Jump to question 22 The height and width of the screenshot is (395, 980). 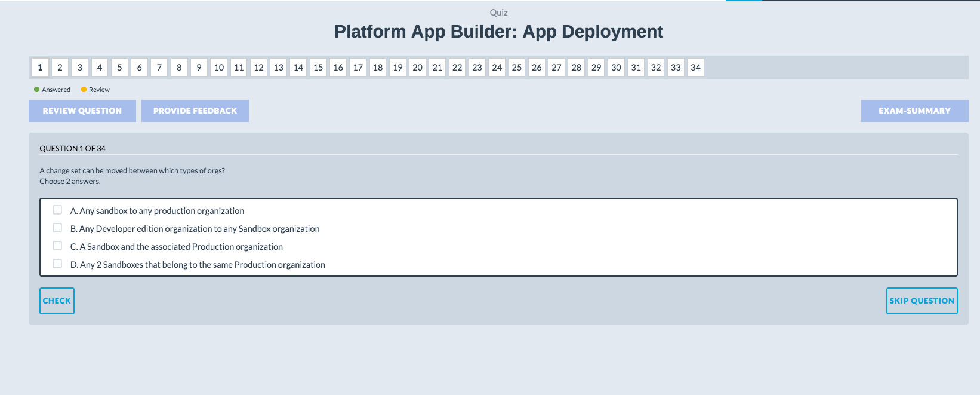457,68
